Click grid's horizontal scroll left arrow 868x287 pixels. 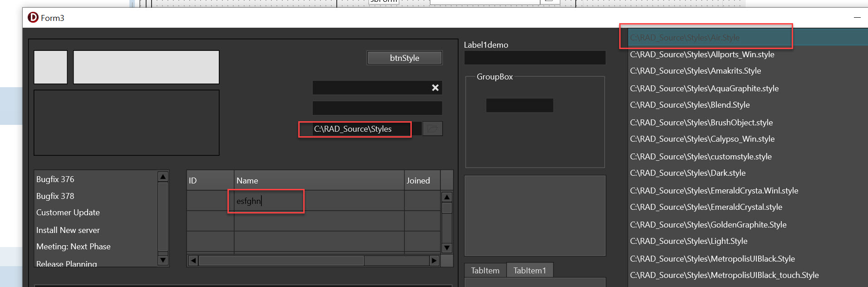point(193,261)
